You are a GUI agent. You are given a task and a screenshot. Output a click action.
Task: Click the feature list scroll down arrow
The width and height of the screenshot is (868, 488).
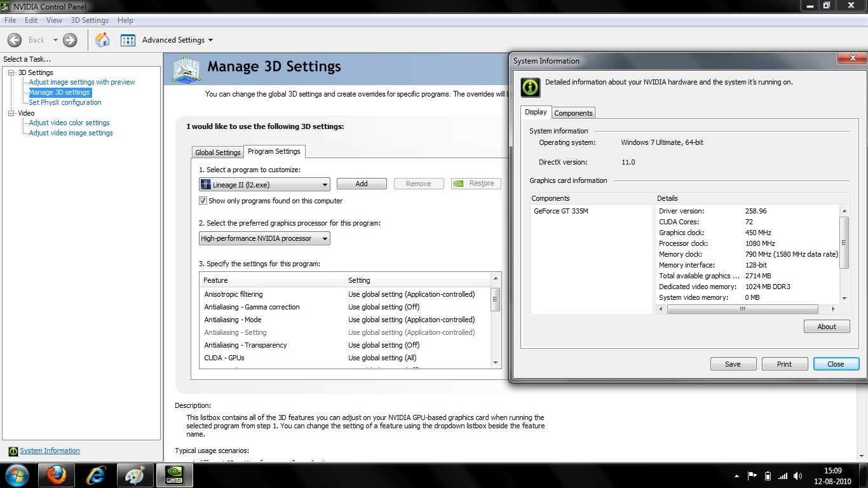(x=496, y=363)
